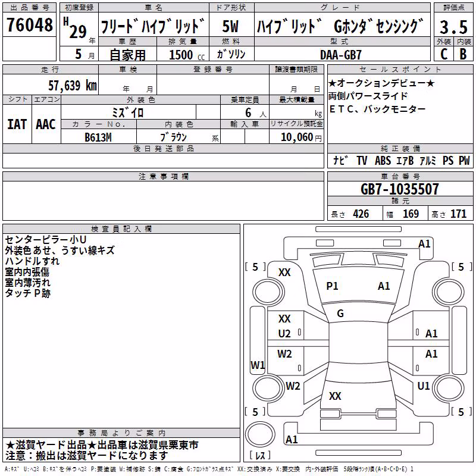Click U1 mark on right rear quarter
Image resolution: width=476 pixels, height=476 pixels.
pos(424,386)
